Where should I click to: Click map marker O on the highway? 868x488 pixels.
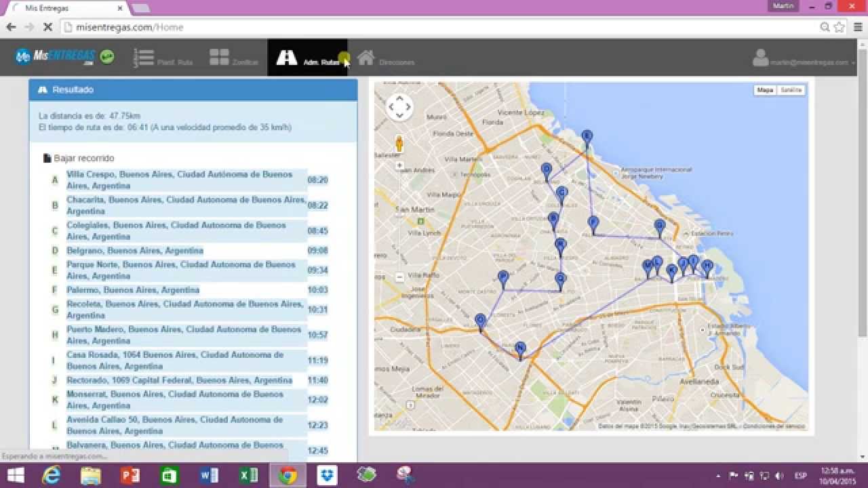click(480, 323)
